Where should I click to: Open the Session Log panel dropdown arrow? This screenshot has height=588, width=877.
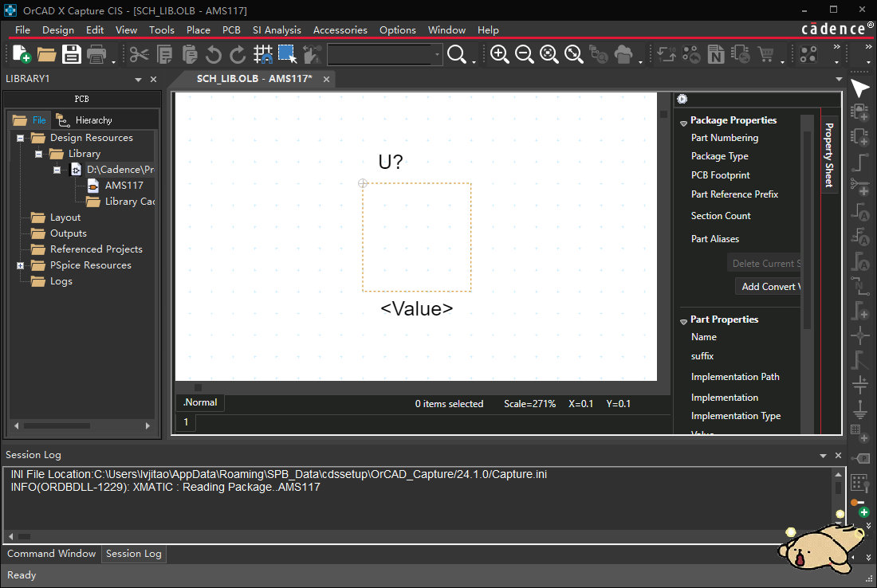(823, 456)
